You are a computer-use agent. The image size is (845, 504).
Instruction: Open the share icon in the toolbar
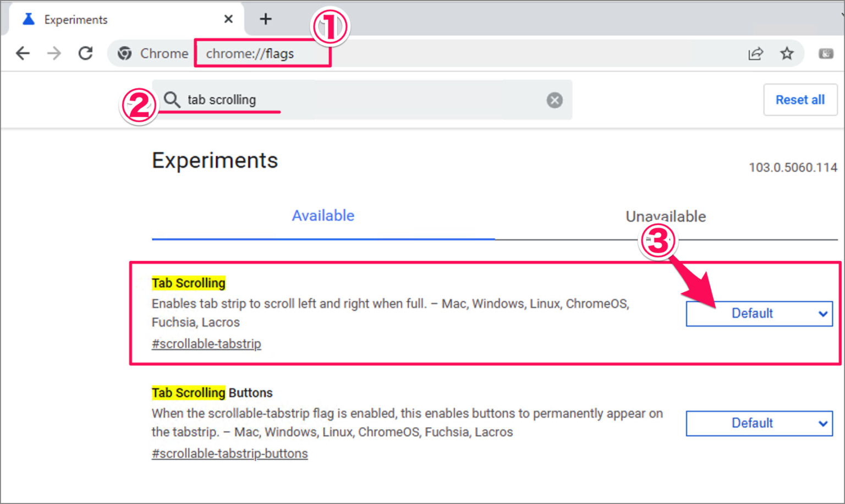pyautogui.click(x=756, y=53)
